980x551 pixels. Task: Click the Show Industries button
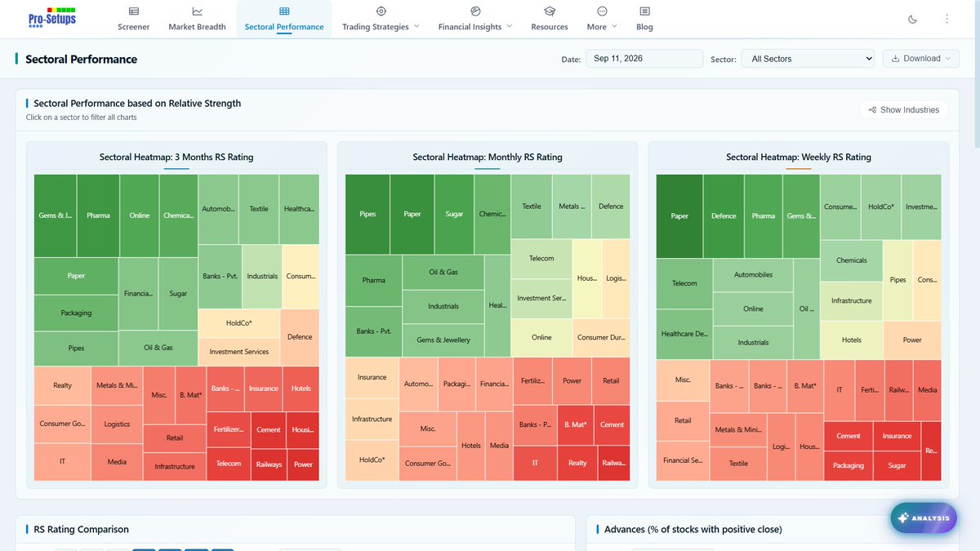click(904, 110)
